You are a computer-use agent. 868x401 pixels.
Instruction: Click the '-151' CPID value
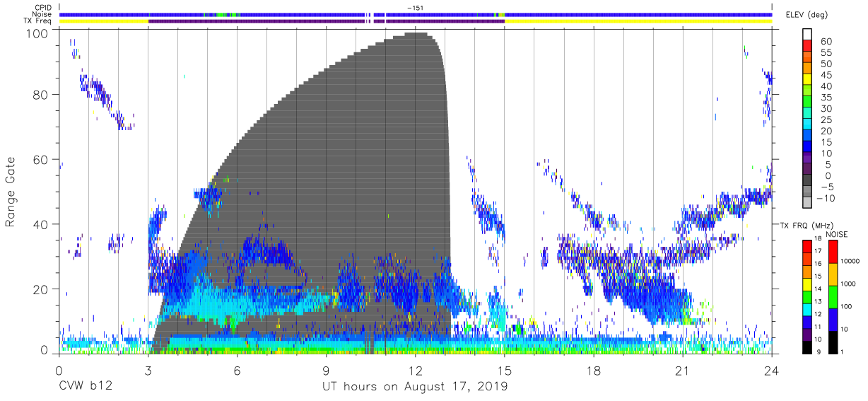point(417,8)
